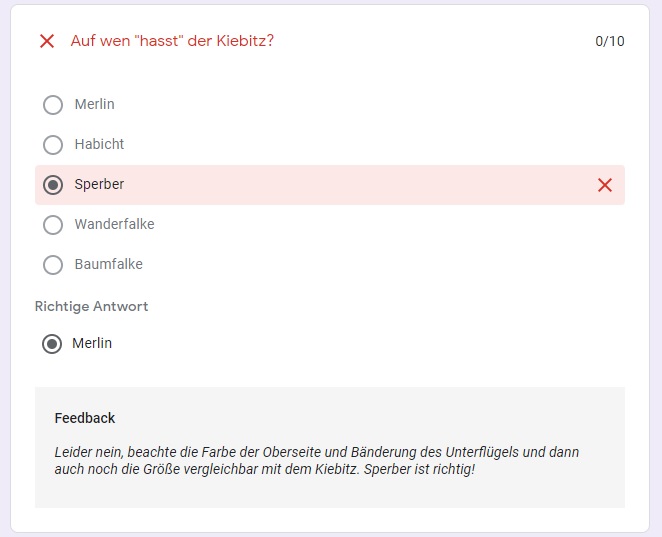The width and height of the screenshot is (662, 537).
Task: Click the highlighted pink Sperber row background
Action: coord(330,185)
